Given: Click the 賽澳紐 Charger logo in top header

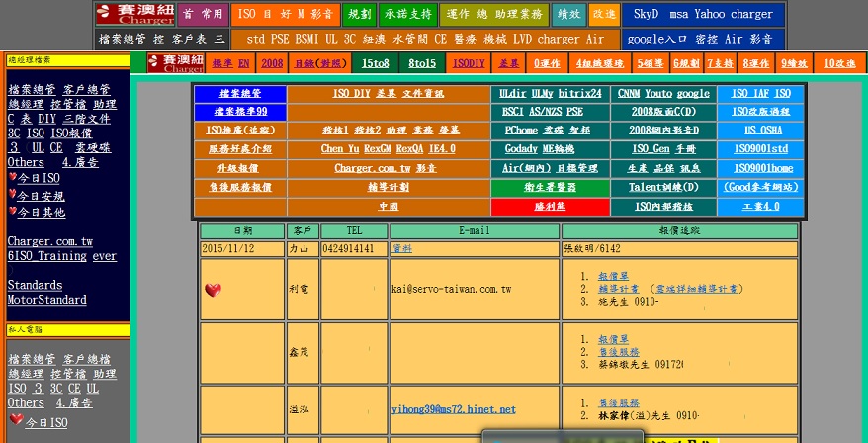Looking at the screenshot, I should [135, 15].
